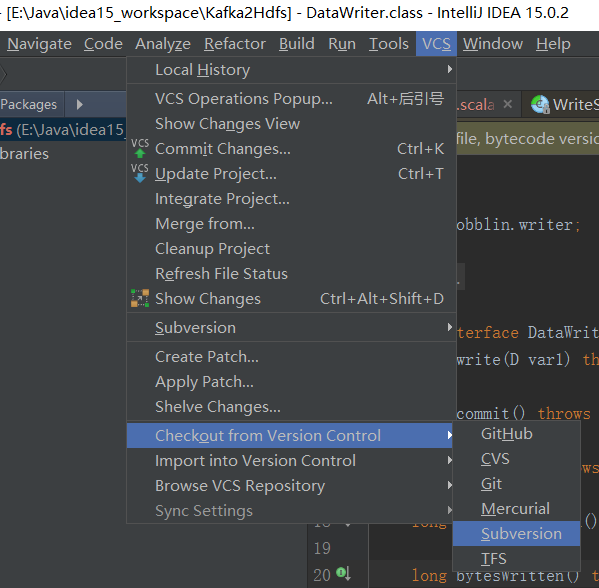
Task: Click arrow next to Packages tab
Action: tap(79, 104)
